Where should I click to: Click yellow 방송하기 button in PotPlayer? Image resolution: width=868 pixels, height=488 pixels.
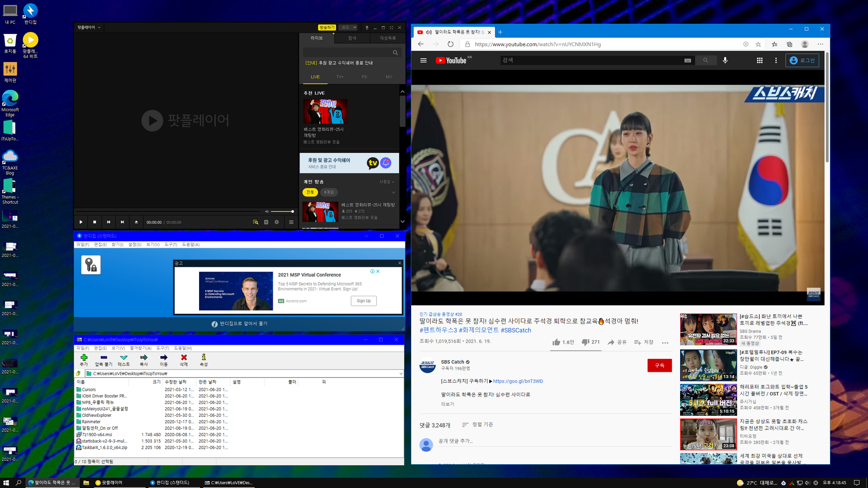327,28
